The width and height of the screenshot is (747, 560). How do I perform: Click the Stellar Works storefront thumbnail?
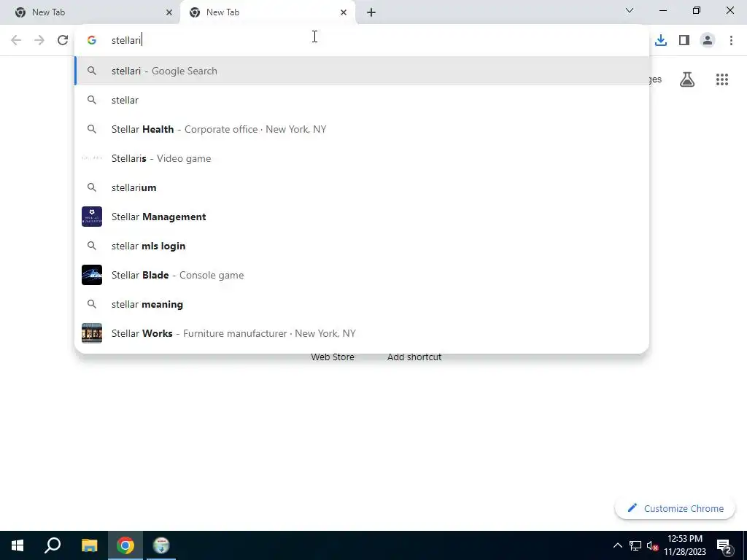click(x=92, y=333)
